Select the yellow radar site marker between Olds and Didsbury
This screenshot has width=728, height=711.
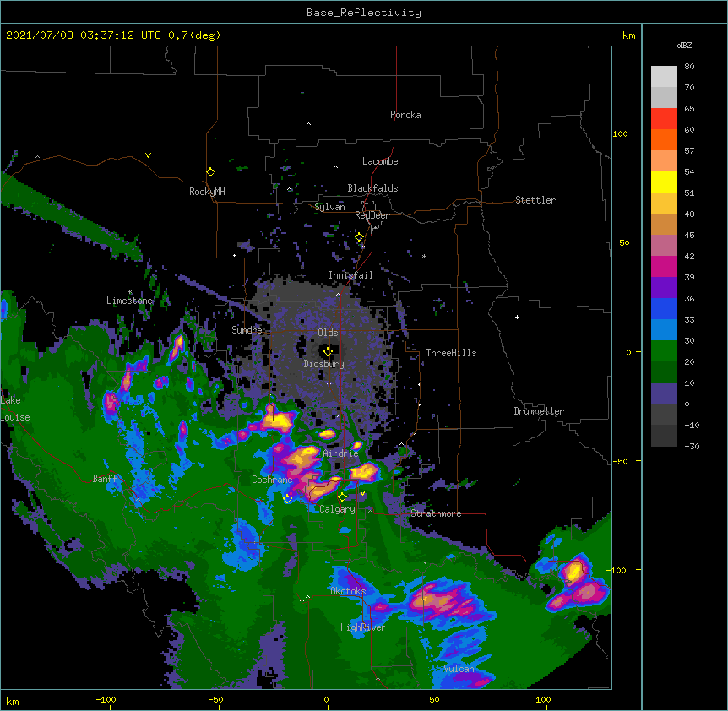coord(328,352)
